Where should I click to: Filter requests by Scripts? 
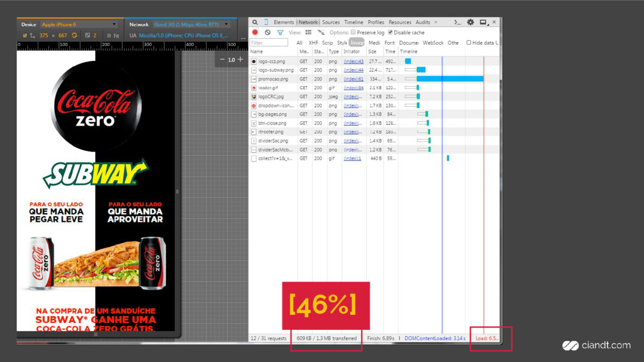tap(327, 43)
